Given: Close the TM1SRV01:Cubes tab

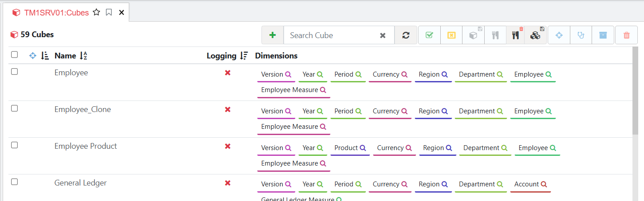Looking at the screenshot, I should point(121,12).
